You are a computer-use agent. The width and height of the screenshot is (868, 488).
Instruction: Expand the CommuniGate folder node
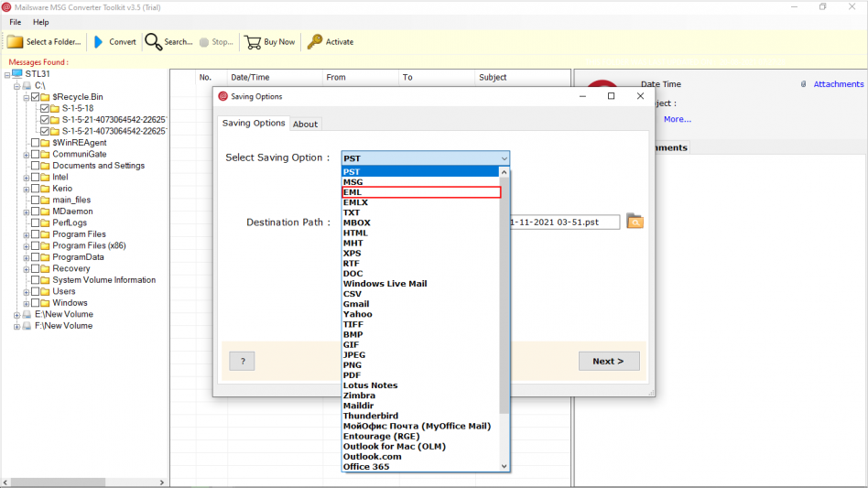(x=26, y=155)
